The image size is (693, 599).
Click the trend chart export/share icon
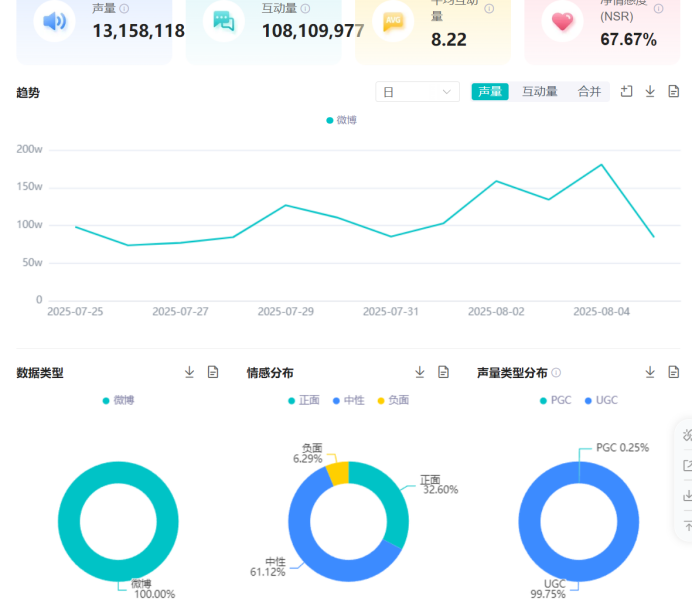(626, 92)
